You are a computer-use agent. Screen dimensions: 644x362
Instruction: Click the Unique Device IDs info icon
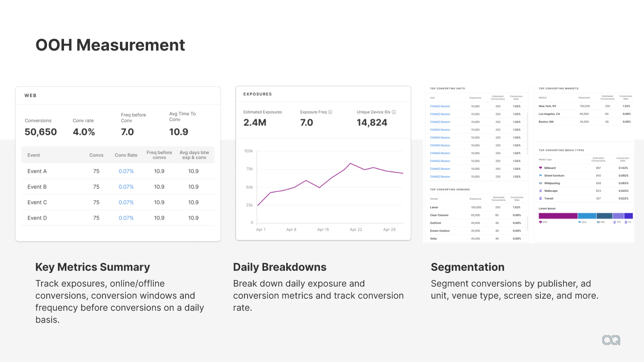click(394, 112)
